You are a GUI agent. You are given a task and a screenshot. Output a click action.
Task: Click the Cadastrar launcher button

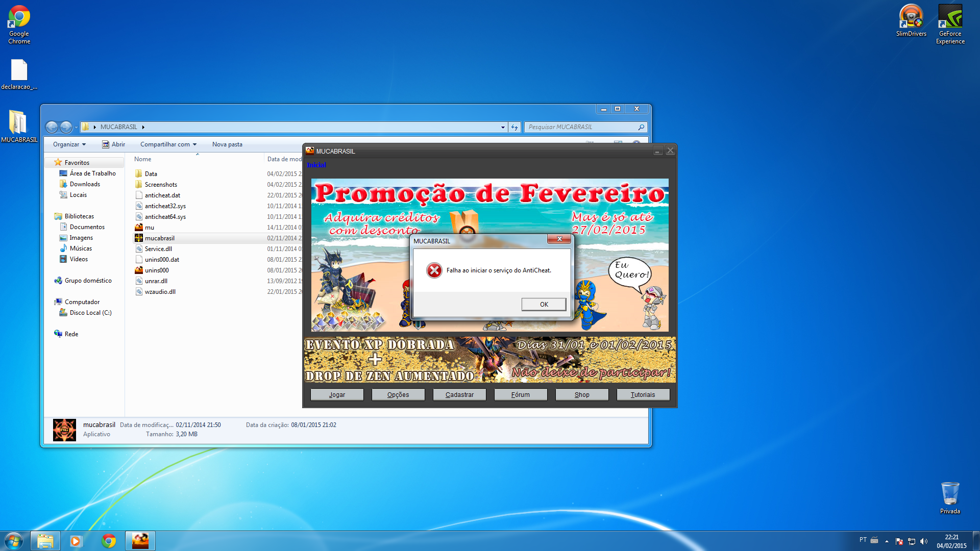pyautogui.click(x=459, y=395)
